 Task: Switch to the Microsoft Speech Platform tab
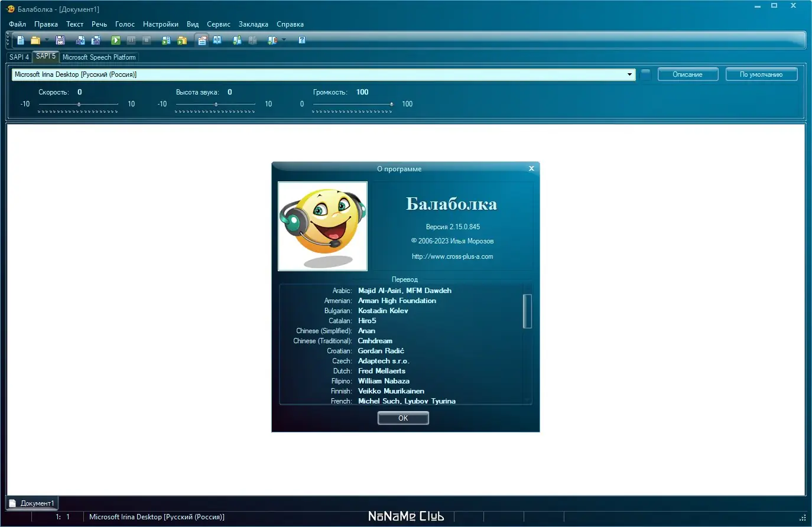pos(99,57)
